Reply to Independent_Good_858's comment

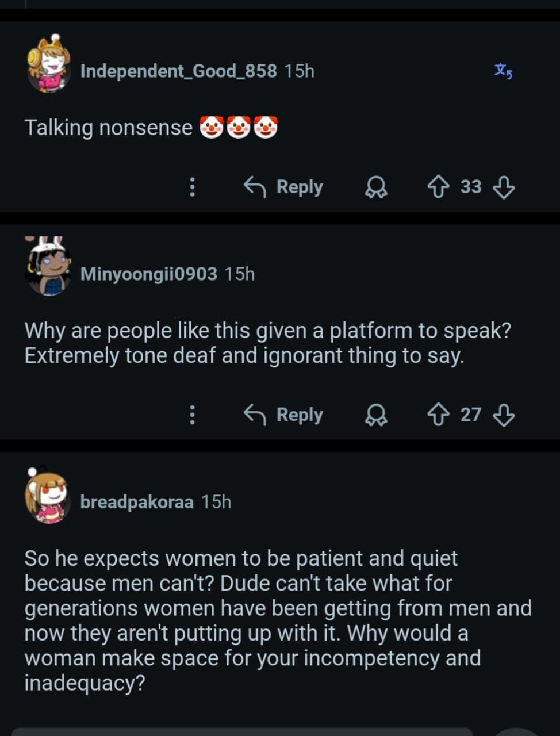(x=283, y=187)
